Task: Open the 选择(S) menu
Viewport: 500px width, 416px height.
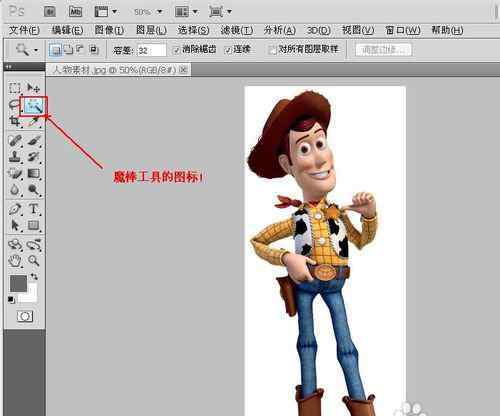Action: click(193, 31)
